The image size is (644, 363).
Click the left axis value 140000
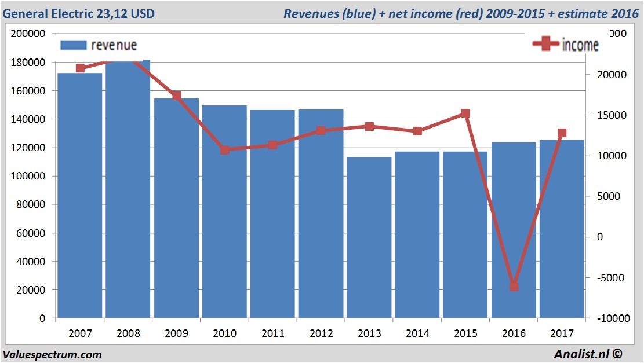tap(28, 119)
